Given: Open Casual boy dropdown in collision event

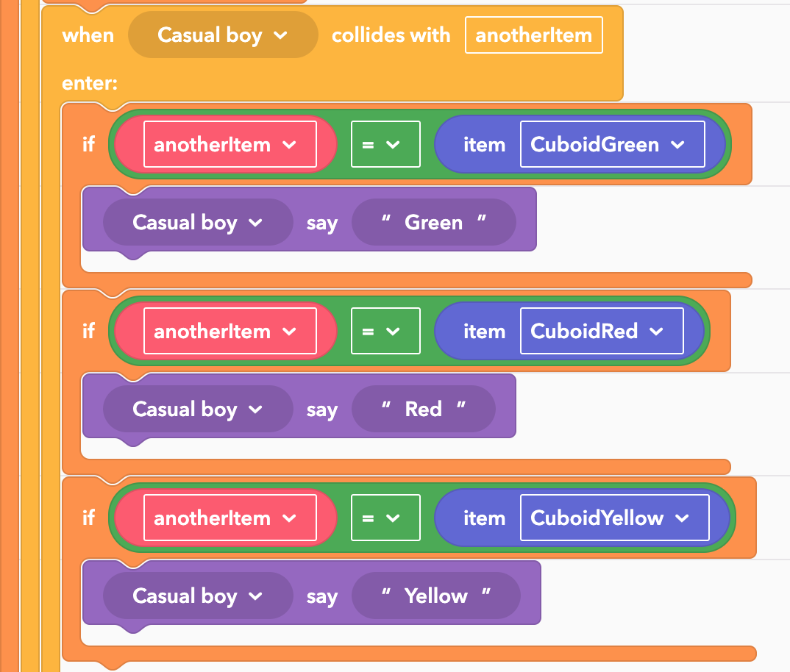Looking at the screenshot, I should tap(223, 35).
